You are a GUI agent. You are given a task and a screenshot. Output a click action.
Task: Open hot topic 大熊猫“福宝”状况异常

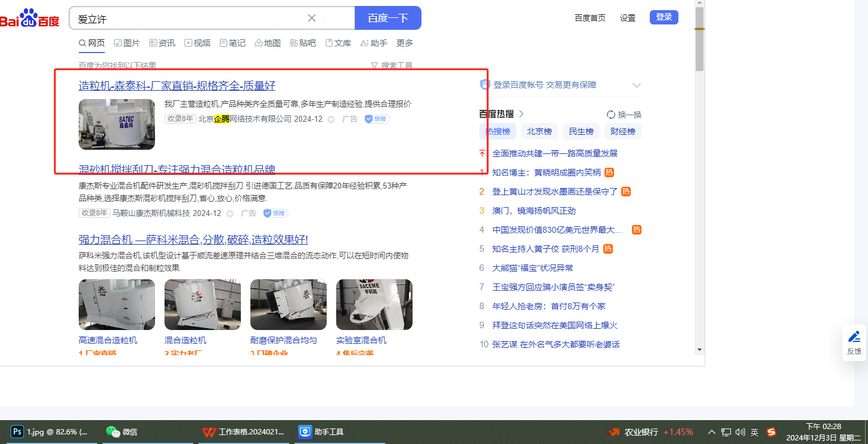coord(533,268)
